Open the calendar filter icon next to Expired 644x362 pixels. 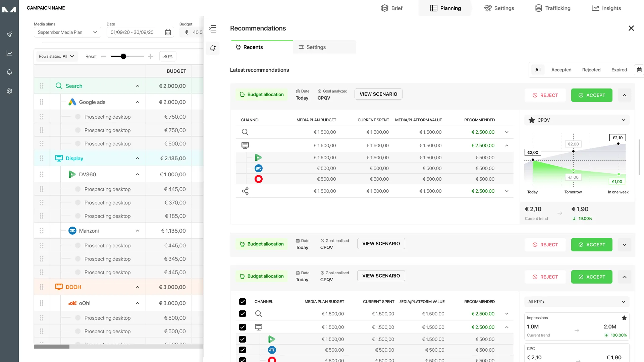(639, 70)
